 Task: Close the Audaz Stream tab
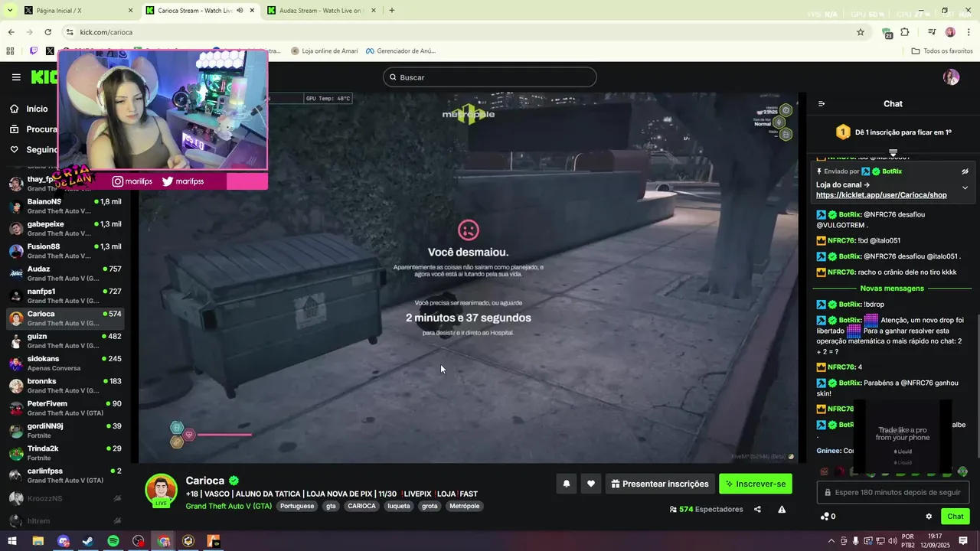click(374, 11)
